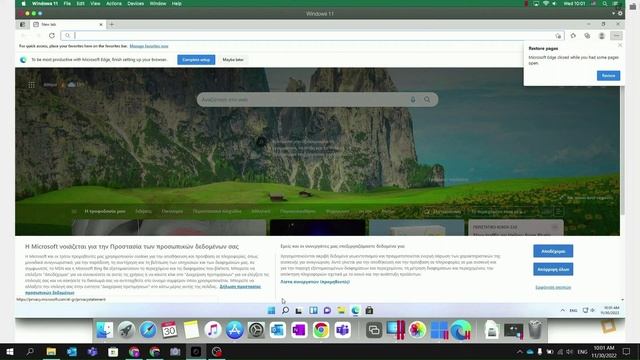Open Windows 11 Widgets icon
640x360 pixels.
click(x=313, y=311)
